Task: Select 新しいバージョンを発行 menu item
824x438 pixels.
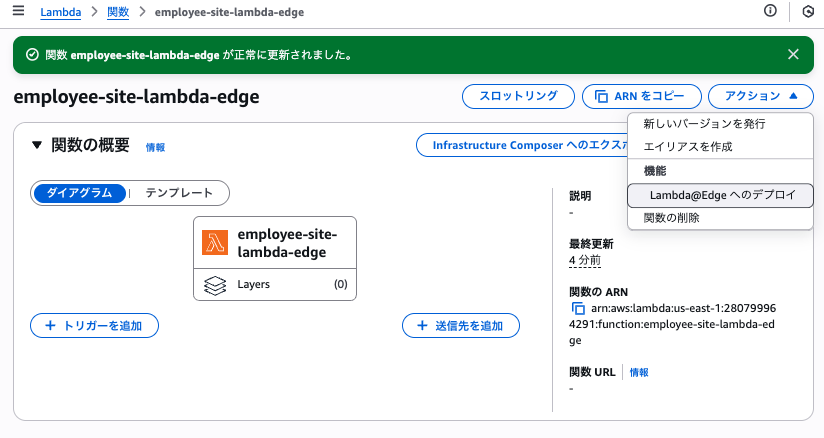Action: (720, 124)
